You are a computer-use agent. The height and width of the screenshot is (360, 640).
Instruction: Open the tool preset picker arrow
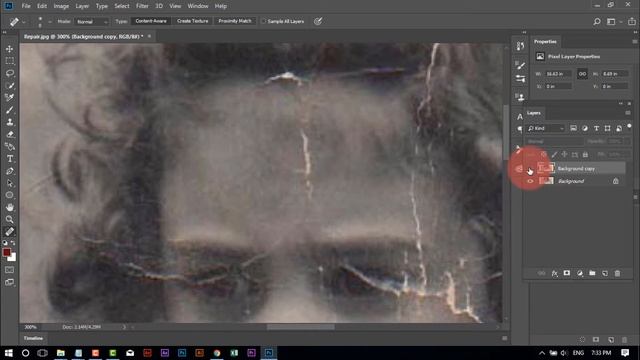(x=24, y=22)
